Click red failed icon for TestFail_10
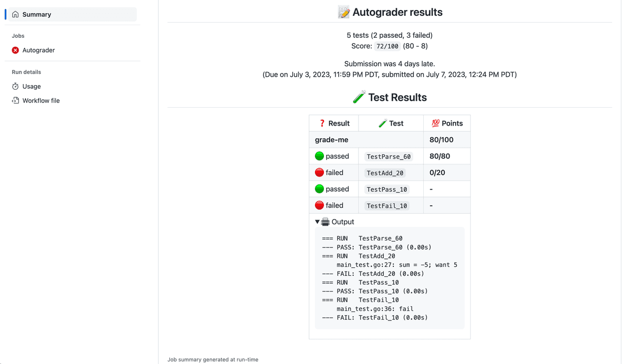The image size is (631, 364). [319, 205]
